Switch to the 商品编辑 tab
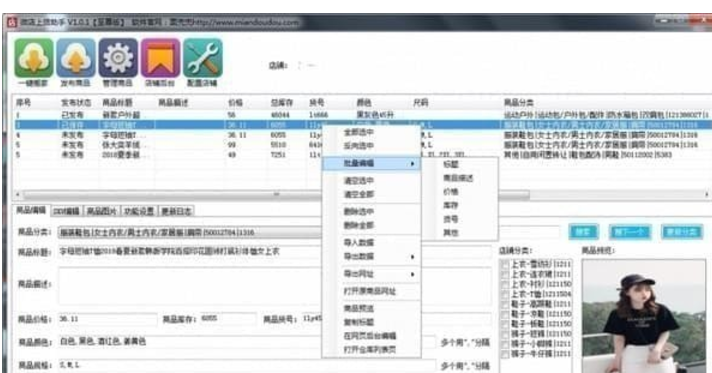The height and width of the screenshot is (373, 712). tap(31, 210)
